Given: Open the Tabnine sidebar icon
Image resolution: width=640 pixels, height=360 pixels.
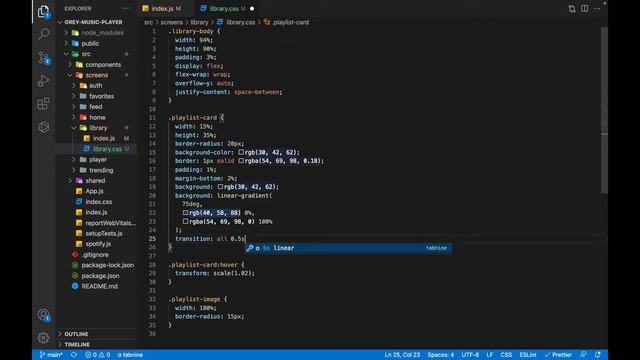Looking at the screenshot, I should (43, 127).
